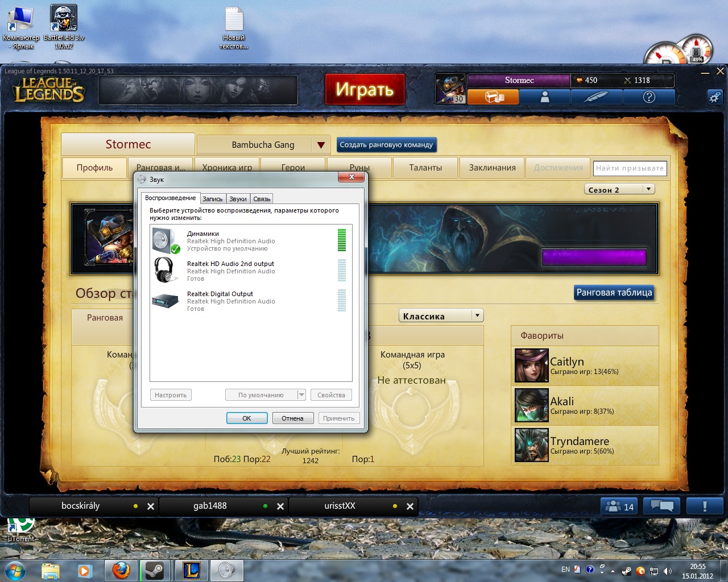This screenshot has height=582, width=728.
Task: Launch Windows Media Player from taskbar
Action: point(85,570)
